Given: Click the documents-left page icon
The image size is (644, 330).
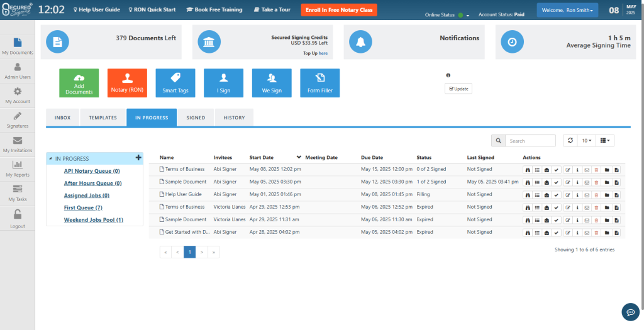Looking at the screenshot, I should (x=57, y=42).
